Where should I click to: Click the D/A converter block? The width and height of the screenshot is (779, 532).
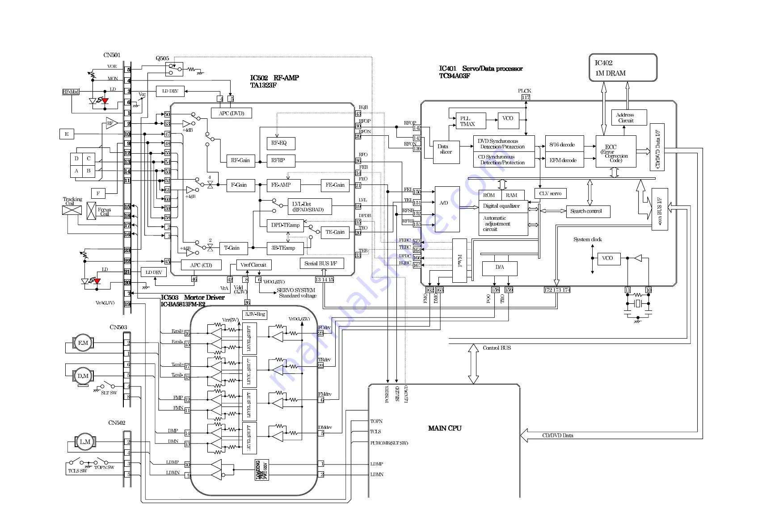(500, 268)
